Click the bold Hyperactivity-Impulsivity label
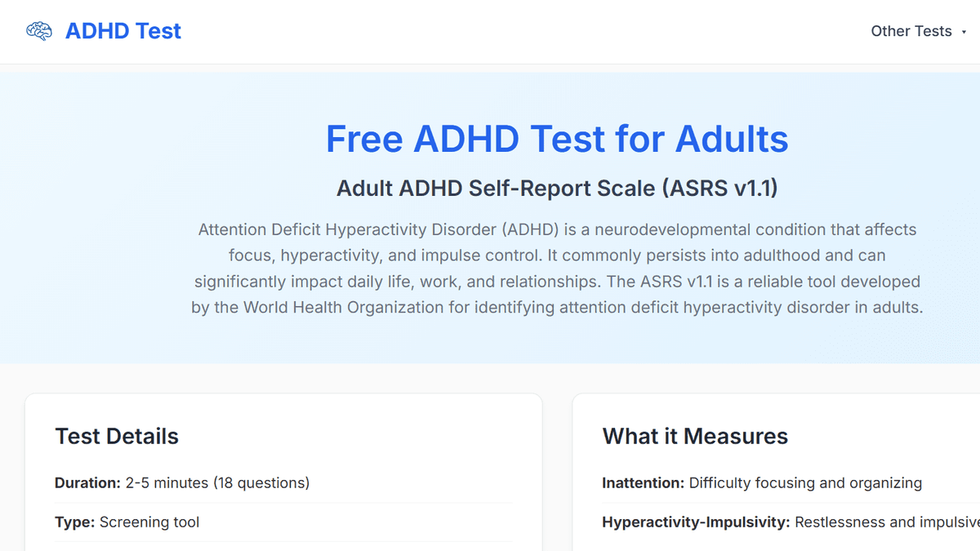Screen dimensions: 980x551 (x=696, y=522)
